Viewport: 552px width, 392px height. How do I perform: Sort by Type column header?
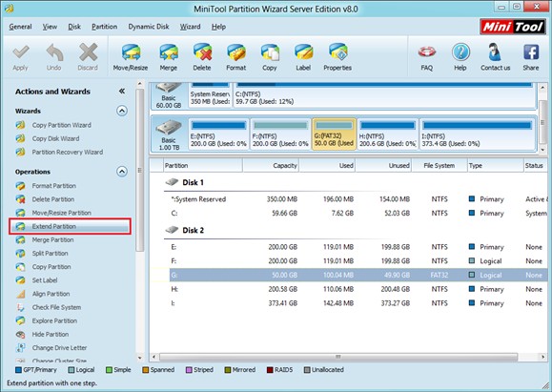pos(496,166)
